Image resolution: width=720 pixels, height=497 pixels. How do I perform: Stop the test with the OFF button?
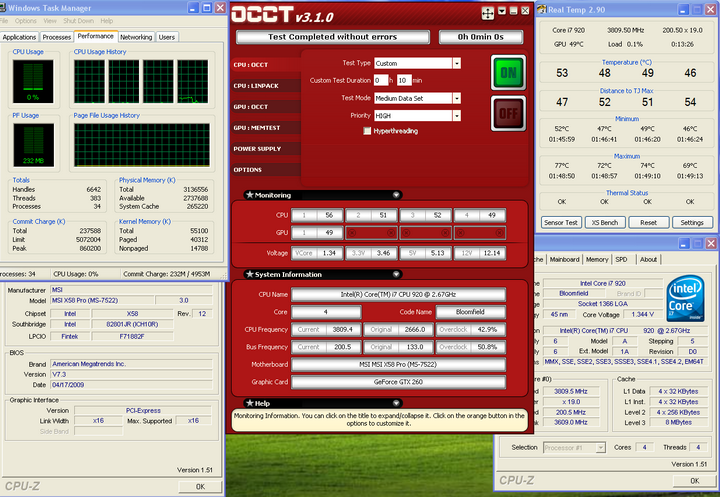[x=508, y=113]
